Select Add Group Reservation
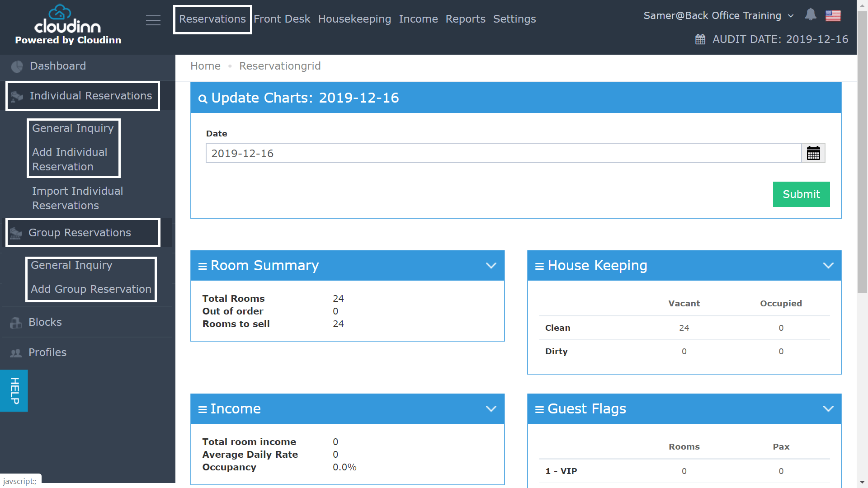The height and width of the screenshot is (488, 868). [x=91, y=289]
